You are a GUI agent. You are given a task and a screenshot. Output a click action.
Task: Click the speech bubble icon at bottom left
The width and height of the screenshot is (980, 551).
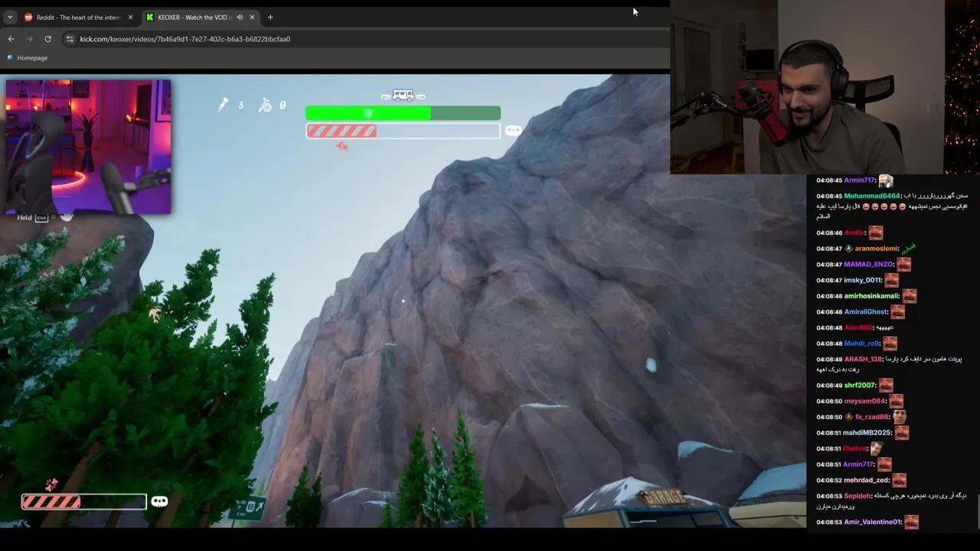click(159, 501)
